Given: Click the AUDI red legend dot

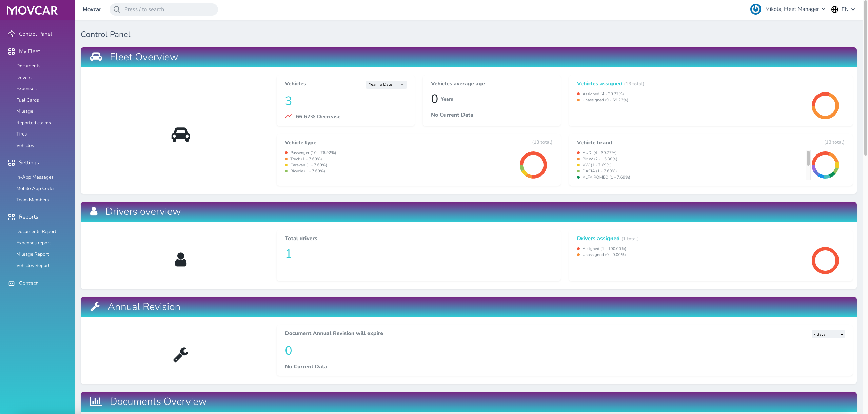Looking at the screenshot, I should pos(578,152).
